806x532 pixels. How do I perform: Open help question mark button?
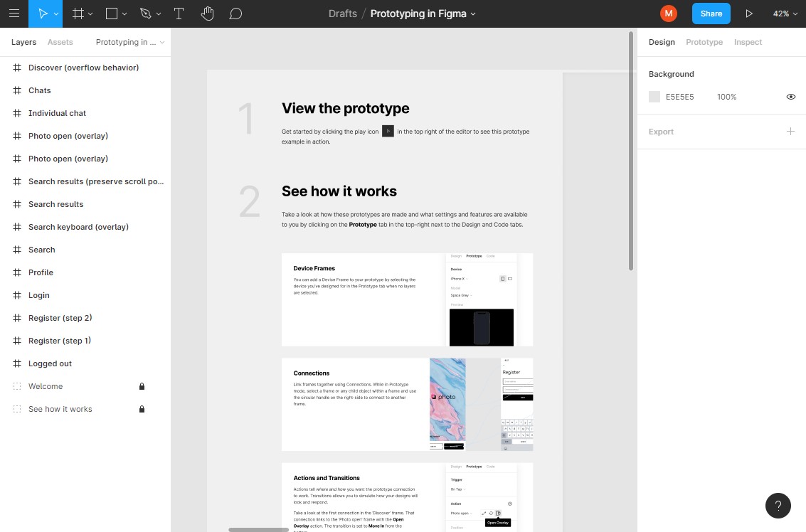778,506
